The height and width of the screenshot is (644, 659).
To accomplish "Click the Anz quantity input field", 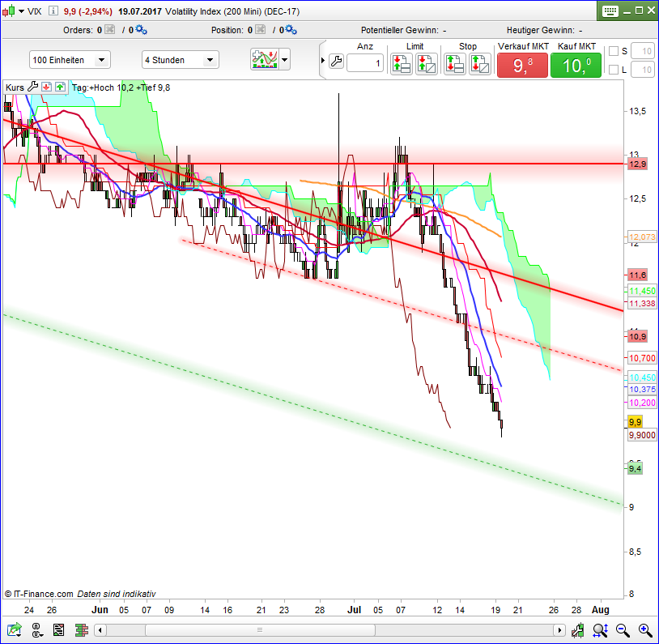I will 365,63.
